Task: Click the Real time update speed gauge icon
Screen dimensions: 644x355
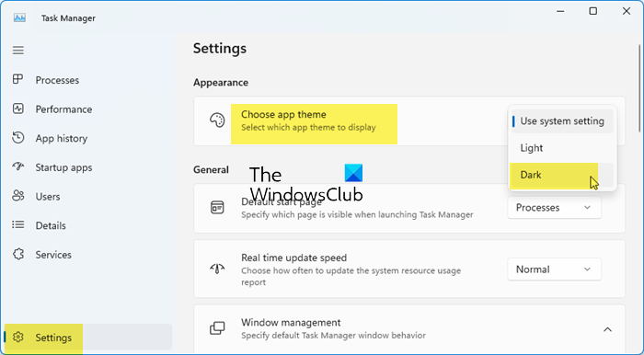Action: click(x=217, y=269)
